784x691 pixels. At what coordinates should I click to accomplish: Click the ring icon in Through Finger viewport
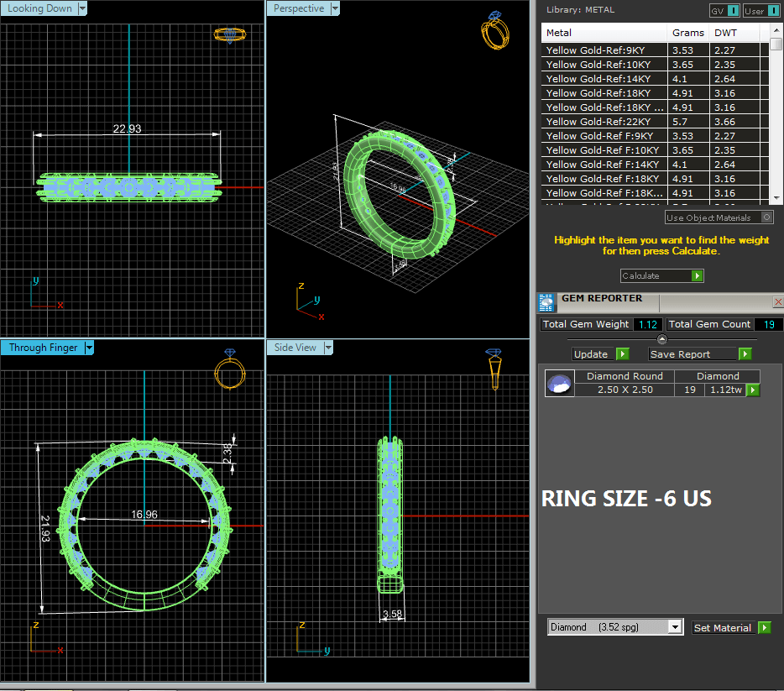(228, 368)
